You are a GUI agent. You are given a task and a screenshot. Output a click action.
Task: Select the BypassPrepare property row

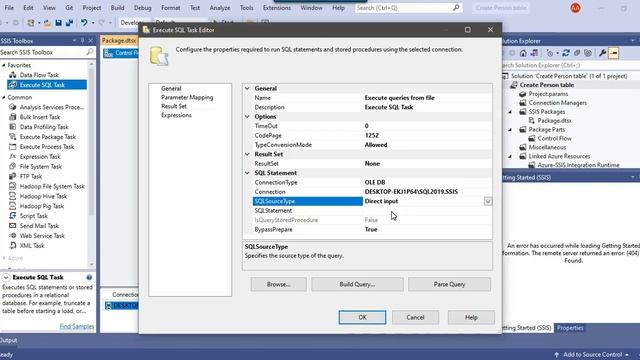click(x=372, y=229)
